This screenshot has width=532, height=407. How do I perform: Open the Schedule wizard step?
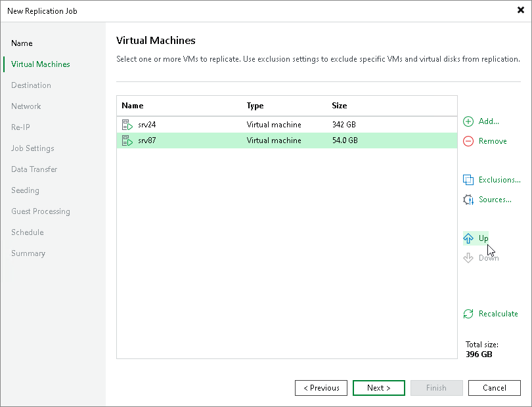27,232
